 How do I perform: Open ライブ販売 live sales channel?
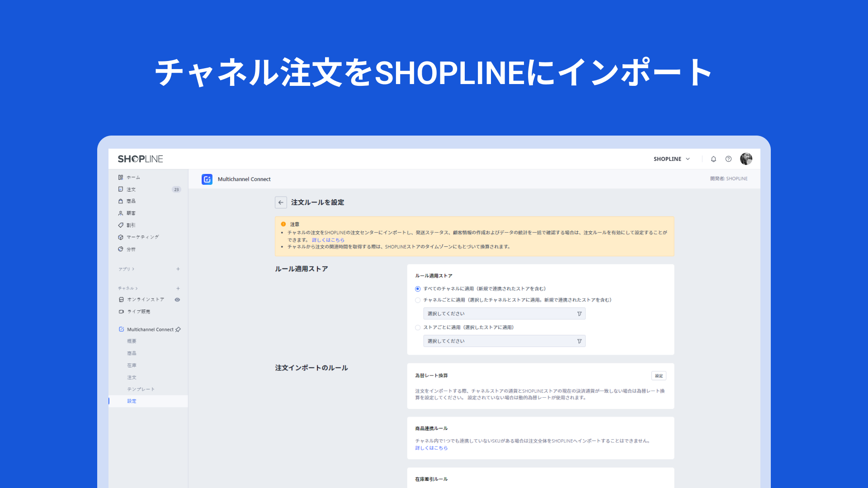coord(134,312)
